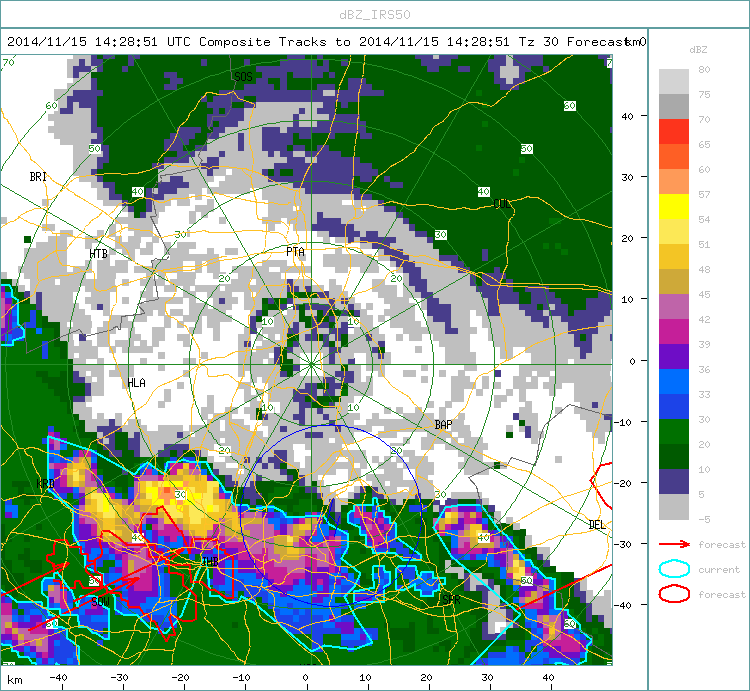
Task: Click the SOS station label
Action: pyautogui.click(x=243, y=77)
